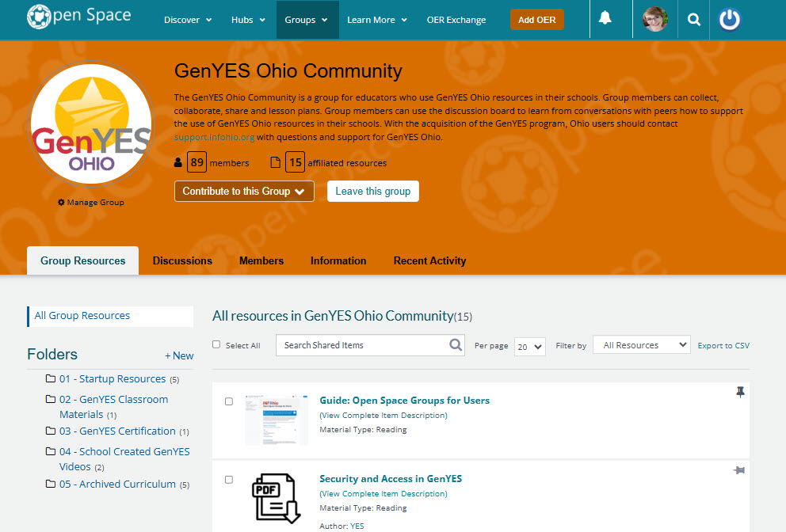This screenshot has width=786, height=532.
Task: Click Export to CSV link
Action: tap(723, 346)
